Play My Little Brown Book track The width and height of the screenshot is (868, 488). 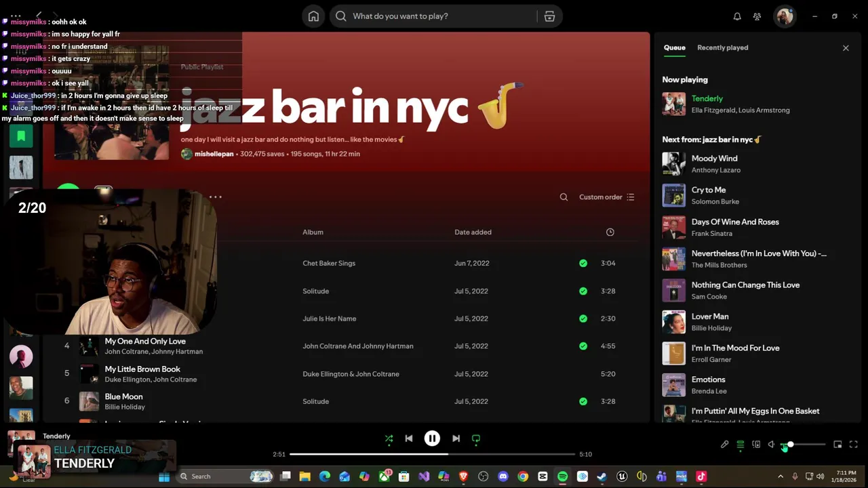coord(142,369)
